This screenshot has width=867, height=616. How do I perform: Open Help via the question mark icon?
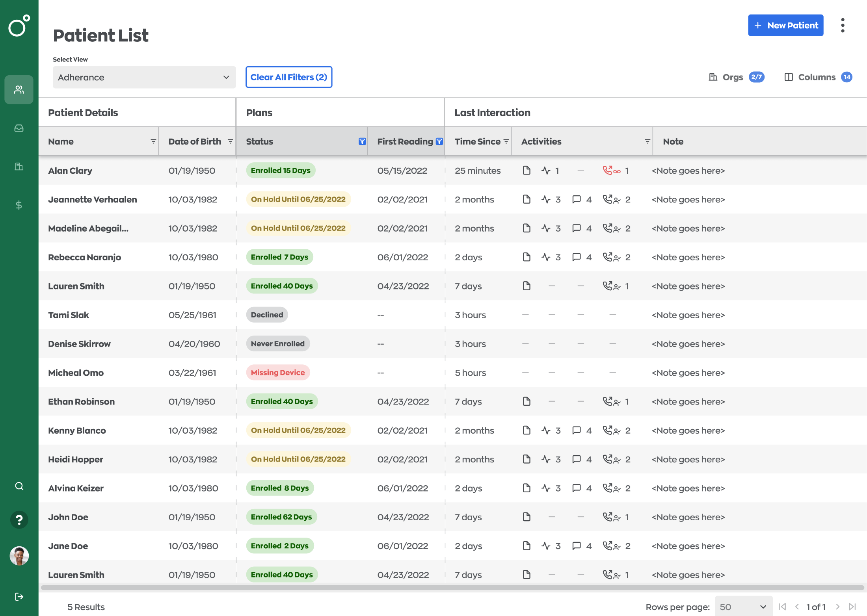(19, 520)
